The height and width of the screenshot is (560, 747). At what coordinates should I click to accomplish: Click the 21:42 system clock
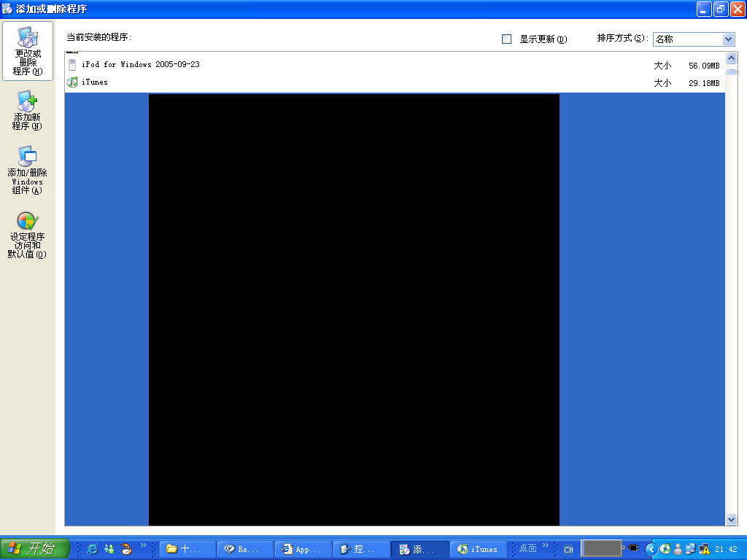726,550
